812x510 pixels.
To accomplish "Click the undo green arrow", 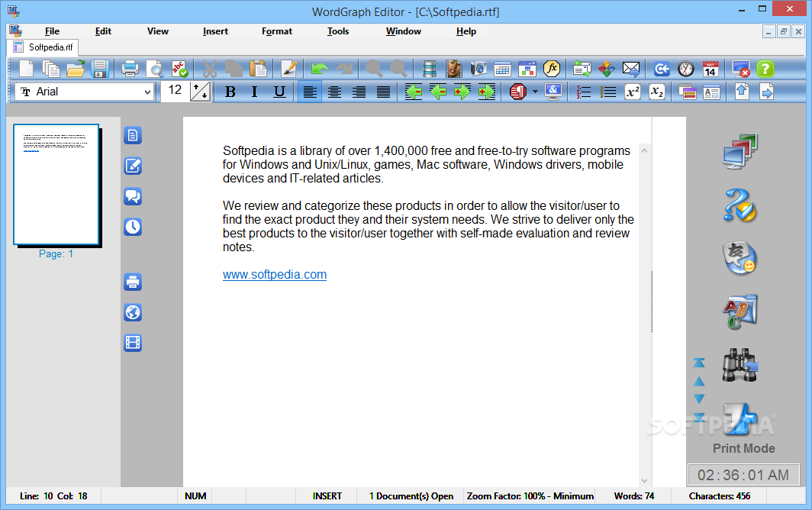I will 320,69.
